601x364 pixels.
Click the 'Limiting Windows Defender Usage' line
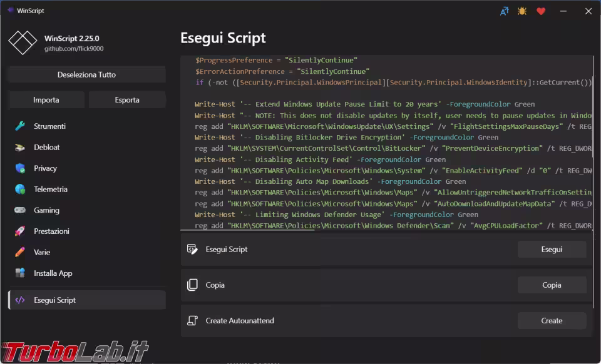tap(337, 215)
